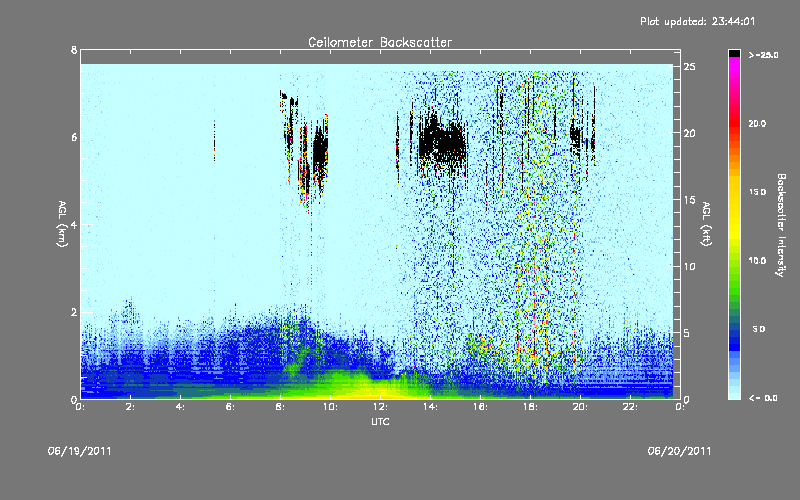The width and height of the screenshot is (800, 500).
Task: Click the 10.0 colorbar tick label
Action: [757, 260]
